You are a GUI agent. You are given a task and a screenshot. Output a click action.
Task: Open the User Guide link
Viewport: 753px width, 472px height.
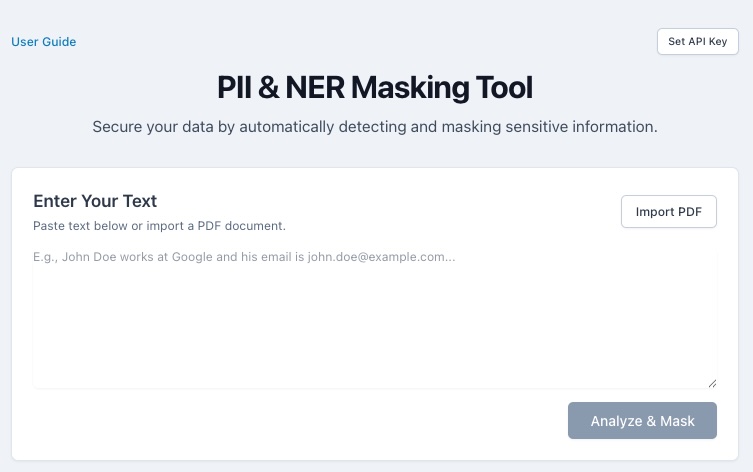click(x=44, y=42)
